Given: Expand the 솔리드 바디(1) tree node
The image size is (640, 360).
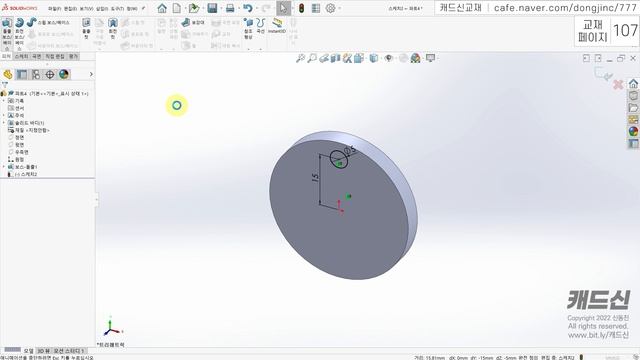Looking at the screenshot, I should 4,123.
